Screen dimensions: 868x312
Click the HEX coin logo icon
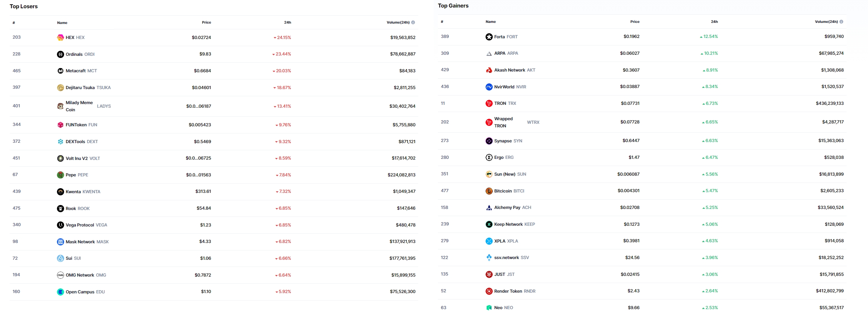(x=60, y=38)
